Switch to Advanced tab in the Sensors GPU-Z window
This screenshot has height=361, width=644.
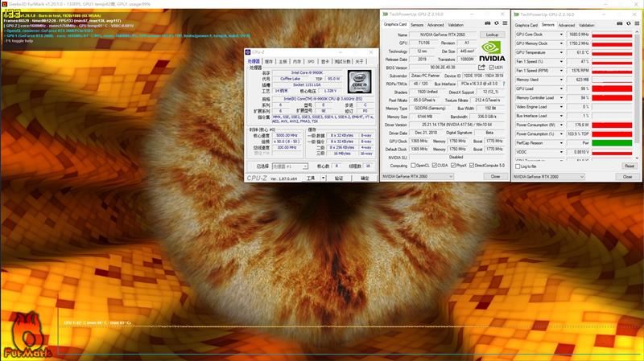click(567, 26)
